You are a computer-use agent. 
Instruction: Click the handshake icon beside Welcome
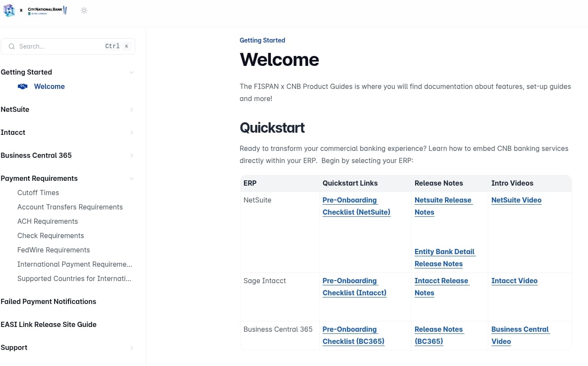(x=23, y=86)
